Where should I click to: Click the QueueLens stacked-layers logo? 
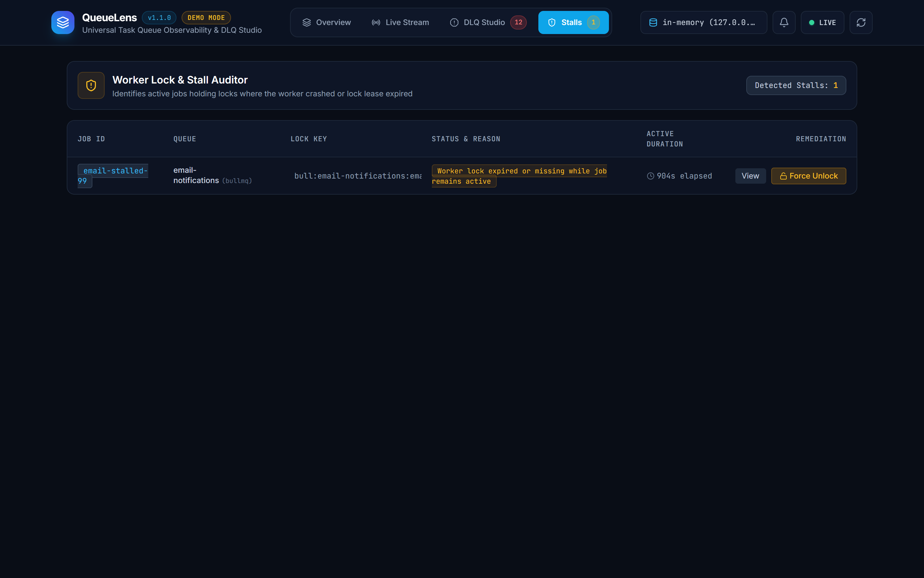tap(63, 22)
